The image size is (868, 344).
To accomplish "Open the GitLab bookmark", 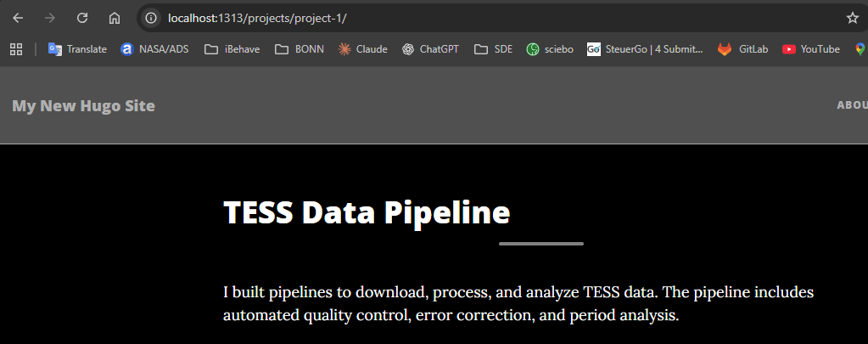I will (x=743, y=49).
